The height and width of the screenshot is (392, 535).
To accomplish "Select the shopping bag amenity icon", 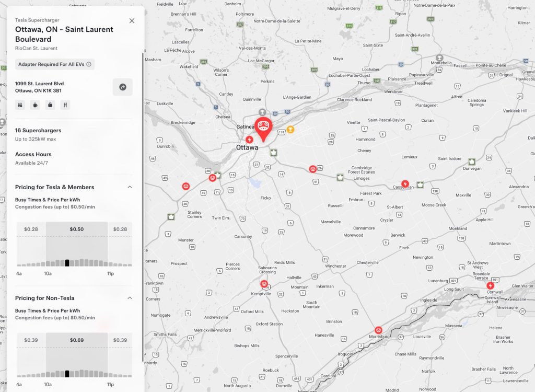I will [x=50, y=105].
